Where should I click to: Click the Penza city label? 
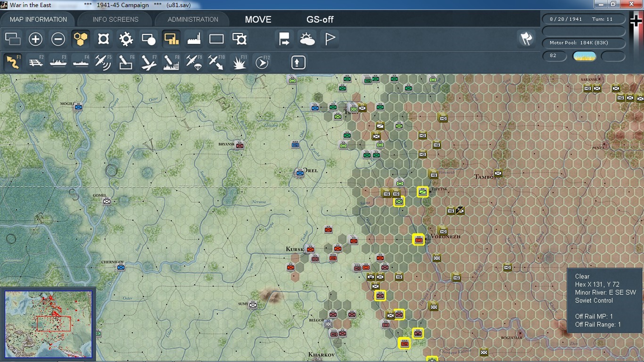(x=598, y=148)
